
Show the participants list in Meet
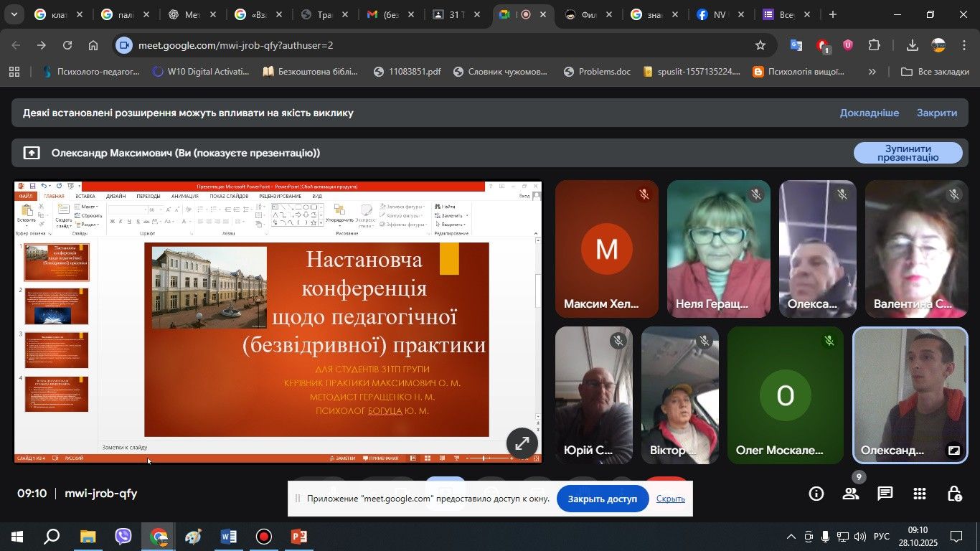(851, 494)
